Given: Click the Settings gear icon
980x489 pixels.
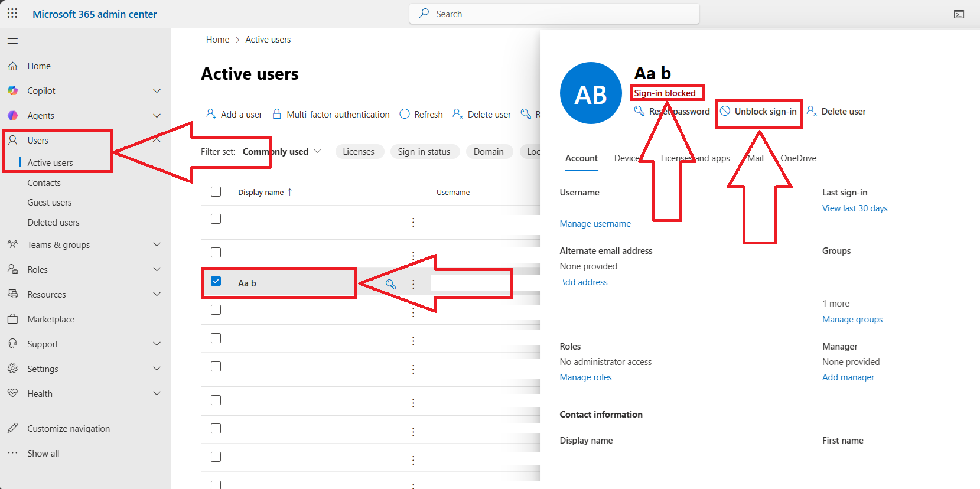Looking at the screenshot, I should 12,369.
